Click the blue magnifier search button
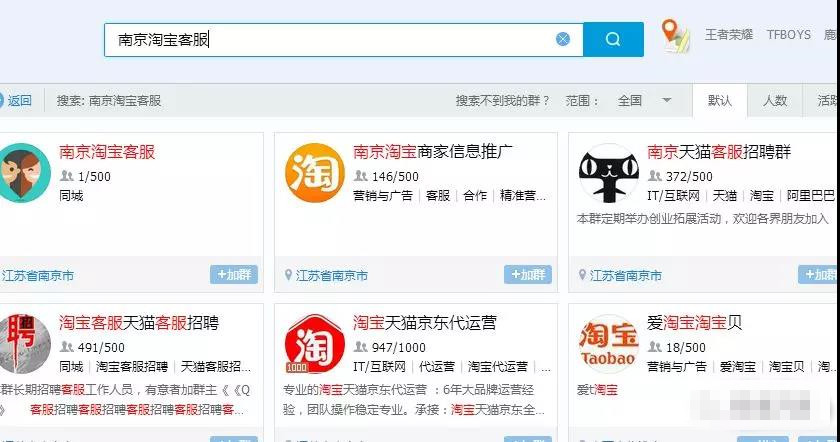The image size is (840, 442). pos(613,39)
